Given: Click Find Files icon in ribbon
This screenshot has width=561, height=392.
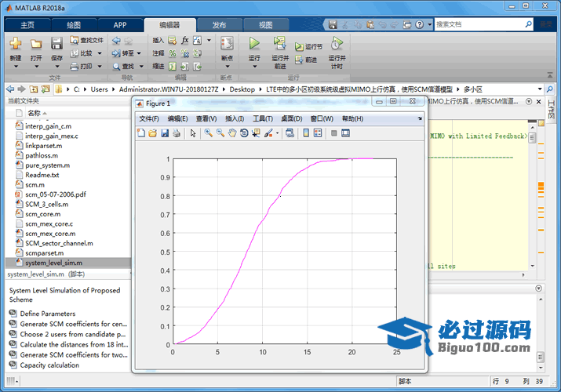Looking at the screenshot, I should [74, 40].
